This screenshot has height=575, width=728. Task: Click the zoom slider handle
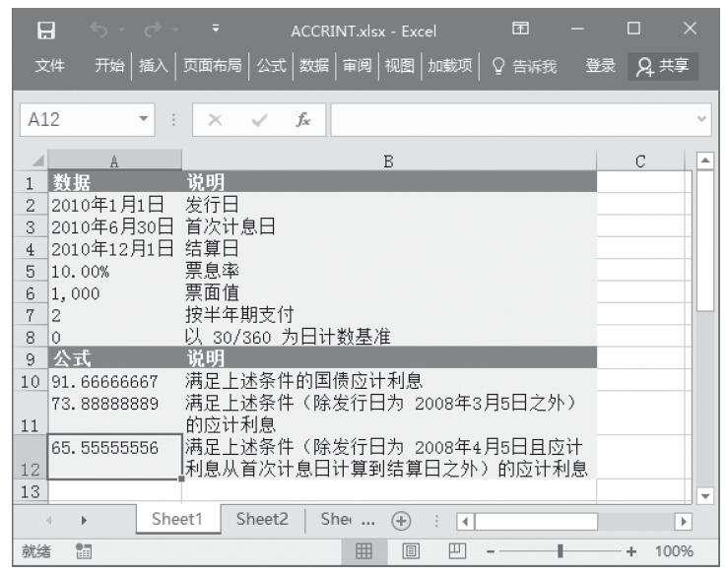point(561,551)
